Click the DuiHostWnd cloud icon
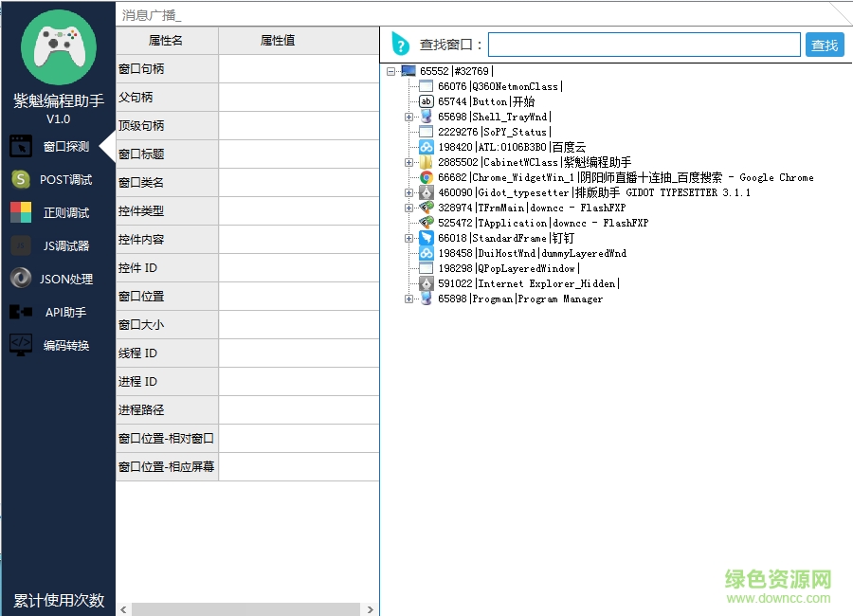 426,253
